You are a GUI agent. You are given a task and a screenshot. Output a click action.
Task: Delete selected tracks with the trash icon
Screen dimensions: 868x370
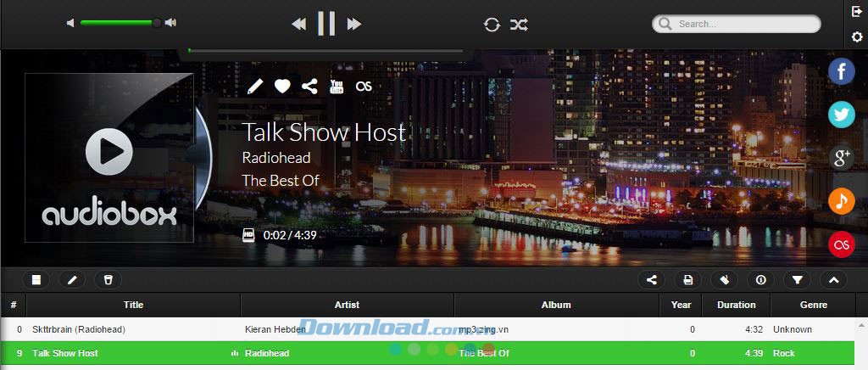(x=108, y=280)
